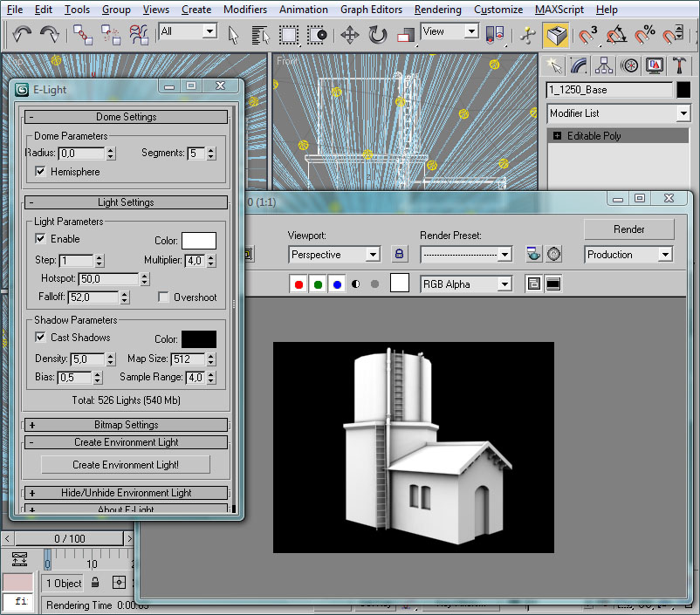Image resolution: width=700 pixels, height=615 pixels.
Task: Click the Create Environment Light! button
Action: pyautogui.click(x=126, y=465)
